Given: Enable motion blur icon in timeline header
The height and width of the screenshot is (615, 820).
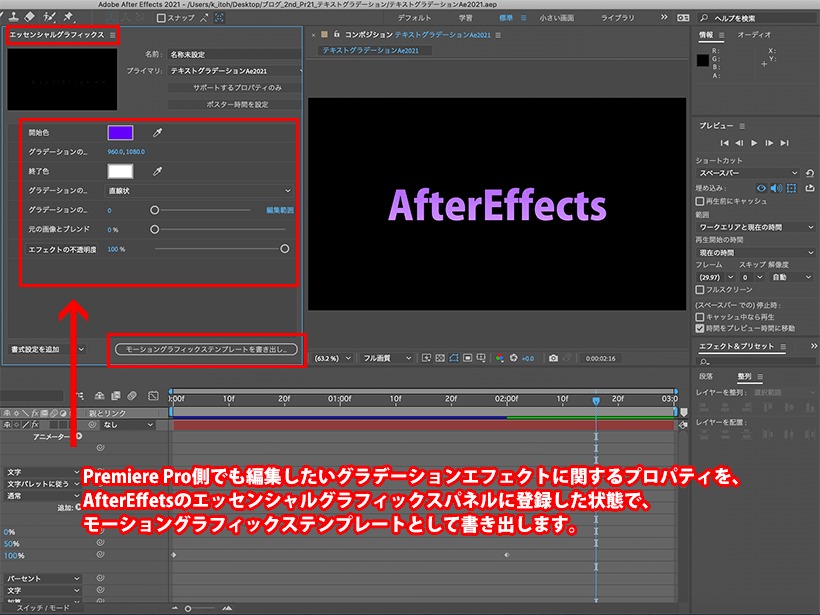Looking at the screenshot, I should tap(132, 396).
